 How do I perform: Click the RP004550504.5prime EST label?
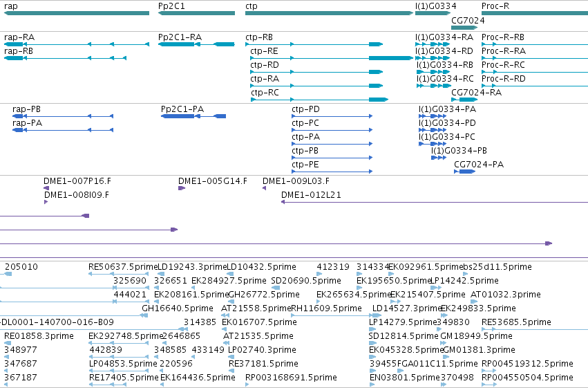[528, 378]
